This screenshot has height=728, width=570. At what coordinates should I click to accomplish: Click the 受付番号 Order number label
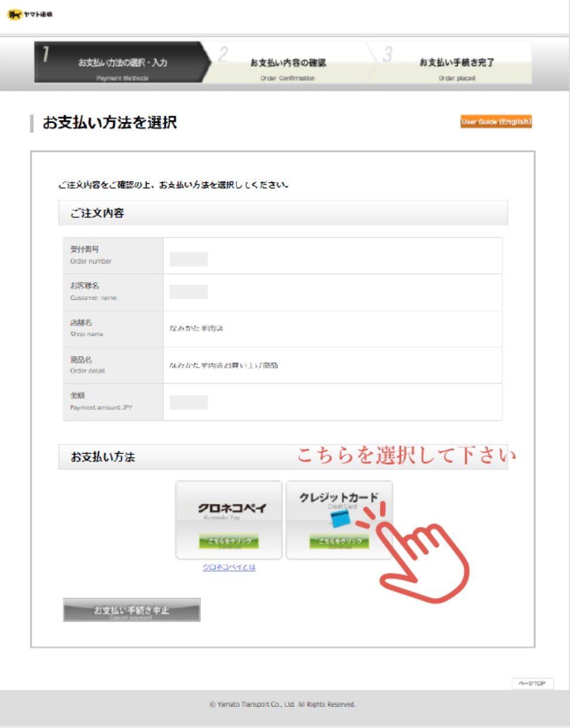[91, 255]
